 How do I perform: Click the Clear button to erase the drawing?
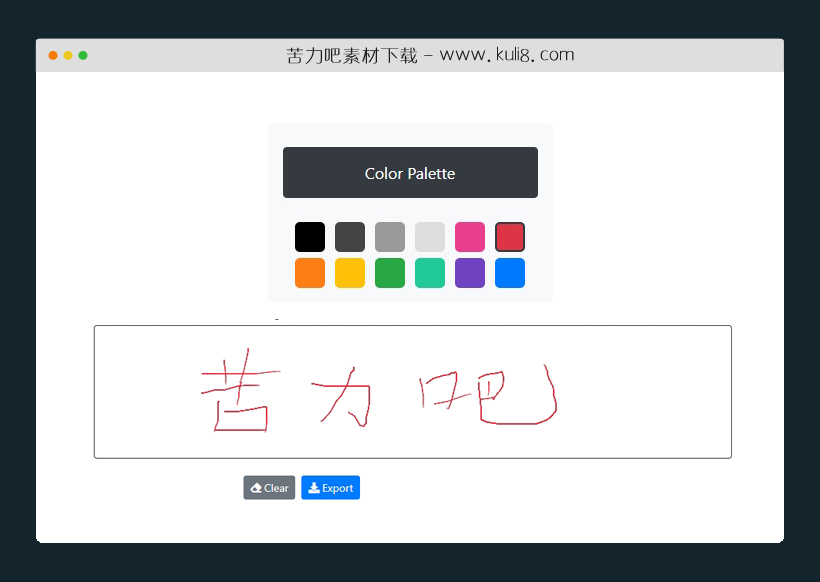click(x=269, y=488)
